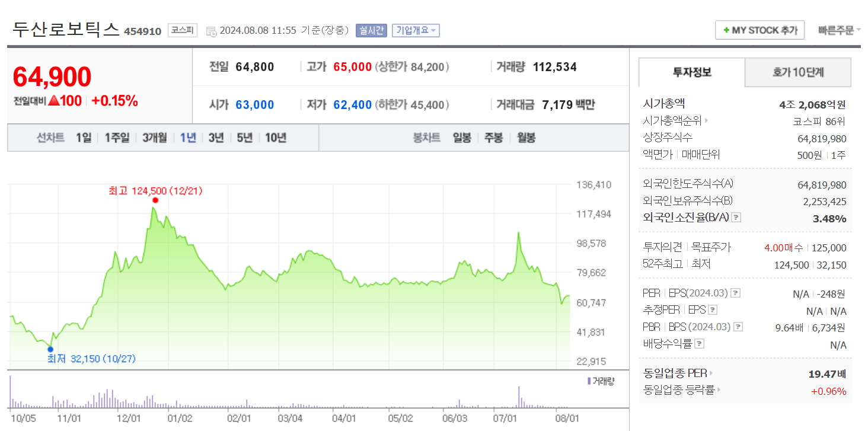Open help icon beside 외국인소진율(B/A)
The image size is (868, 431).
736,218
